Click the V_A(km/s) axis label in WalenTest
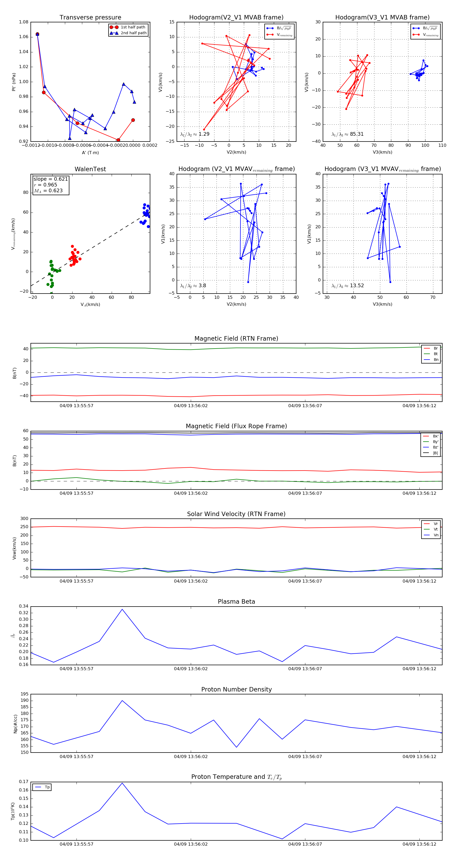Screen dimensions: 473x868 click(x=90, y=304)
